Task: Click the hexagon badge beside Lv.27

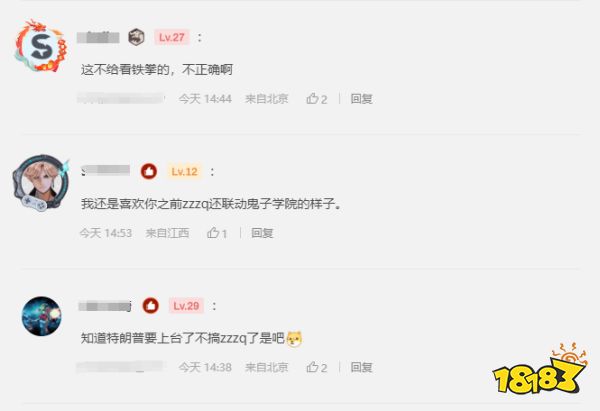Action: coord(136,37)
